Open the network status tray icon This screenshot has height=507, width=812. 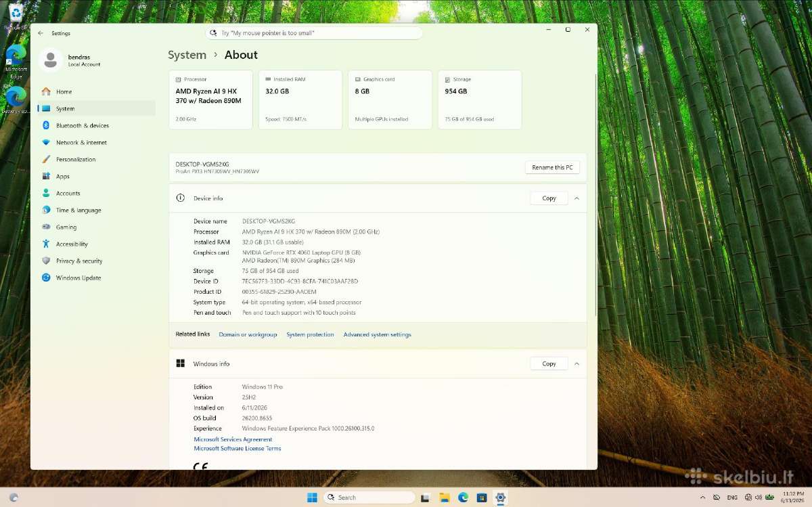(748, 498)
